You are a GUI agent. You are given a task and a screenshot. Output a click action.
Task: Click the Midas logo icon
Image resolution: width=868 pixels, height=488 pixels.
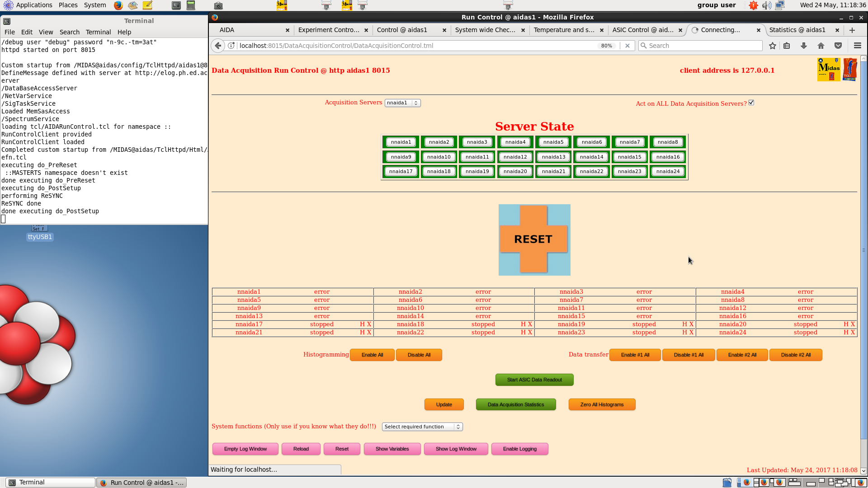click(828, 70)
